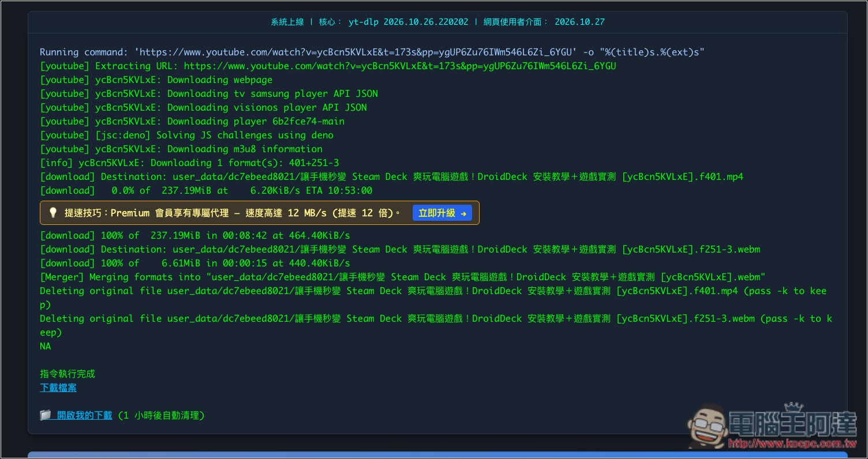Select the 'Deleting original file' line for .f251-3.webm

click(x=436, y=325)
